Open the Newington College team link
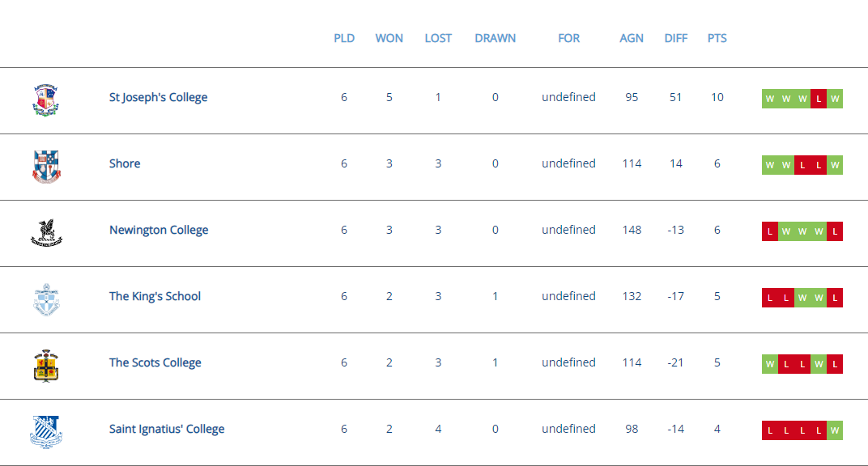 click(159, 230)
